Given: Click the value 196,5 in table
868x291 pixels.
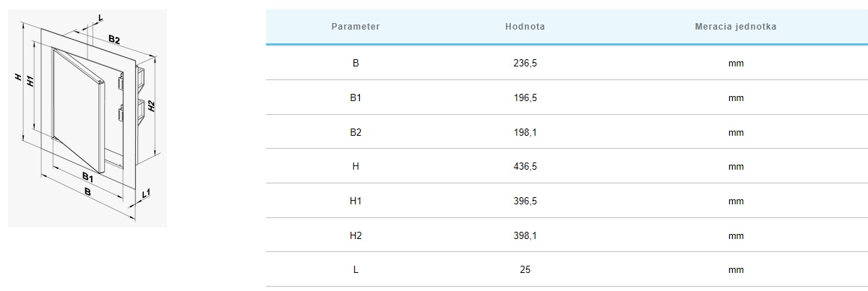Looking at the screenshot, I should pyautogui.click(x=525, y=97).
